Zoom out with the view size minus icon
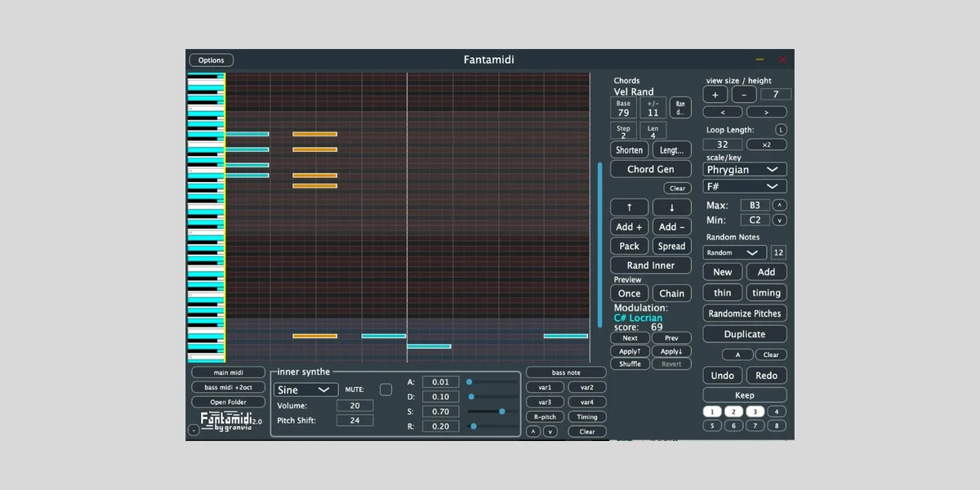980x490 pixels. coord(742,95)
